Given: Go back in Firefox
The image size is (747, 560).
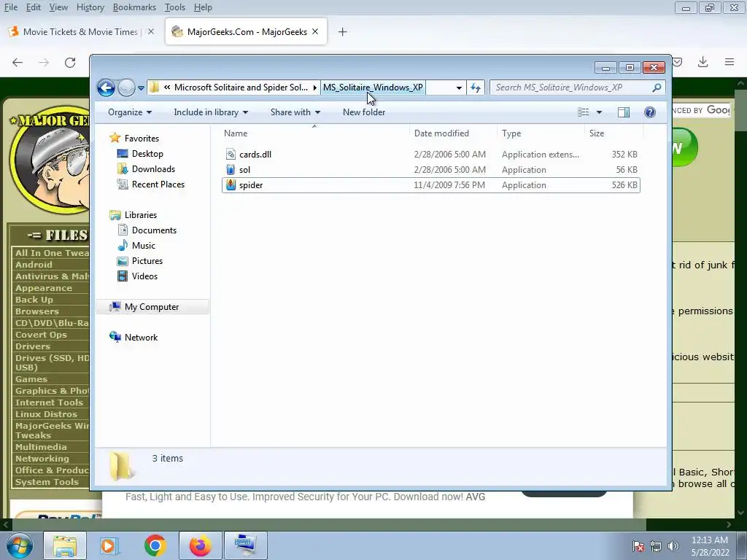Looking at the screenshot, I should (18, 63).
